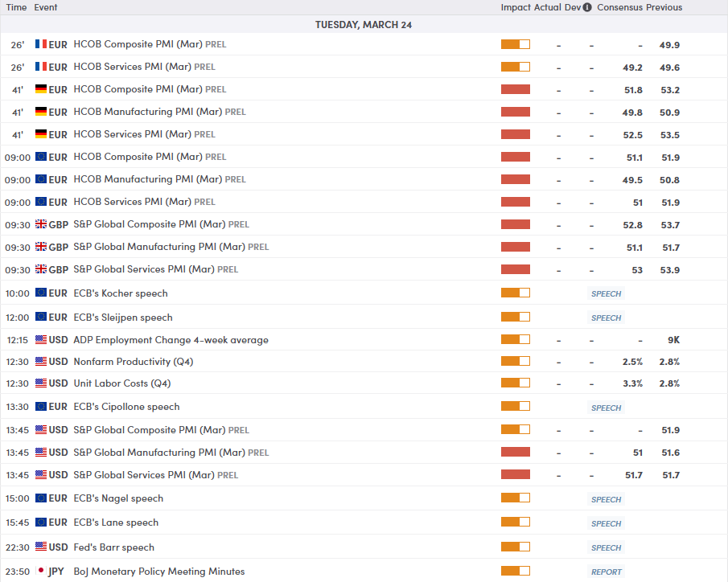Click consensus 49.5 for Eurozone Manufacturing PMI
This screenshot has height=582, width=728.
[632, 180]
